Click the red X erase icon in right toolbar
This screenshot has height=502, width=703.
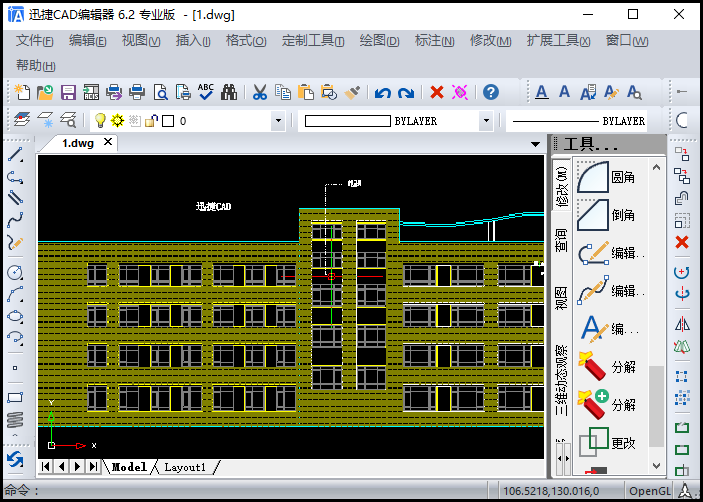pos(682,242)
